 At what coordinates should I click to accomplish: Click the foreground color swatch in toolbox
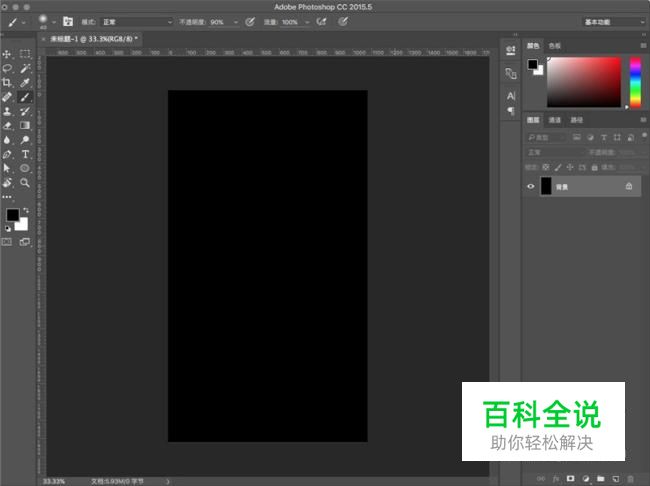tap(12, 215)
